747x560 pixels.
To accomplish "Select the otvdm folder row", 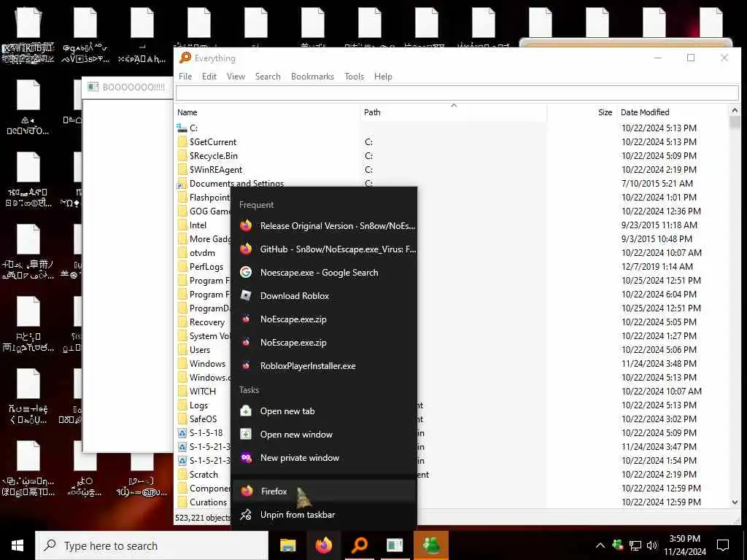I will (451, 253).
